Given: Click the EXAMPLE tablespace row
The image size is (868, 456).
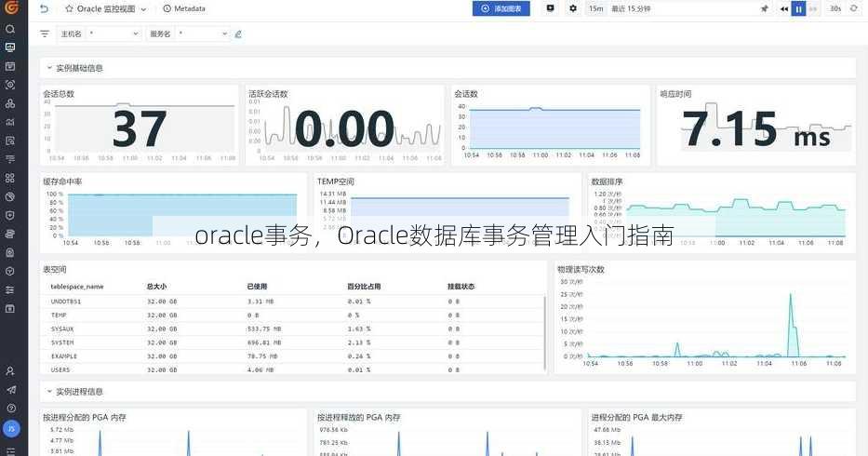Looking at the screenshot, I should pos(292,356).
